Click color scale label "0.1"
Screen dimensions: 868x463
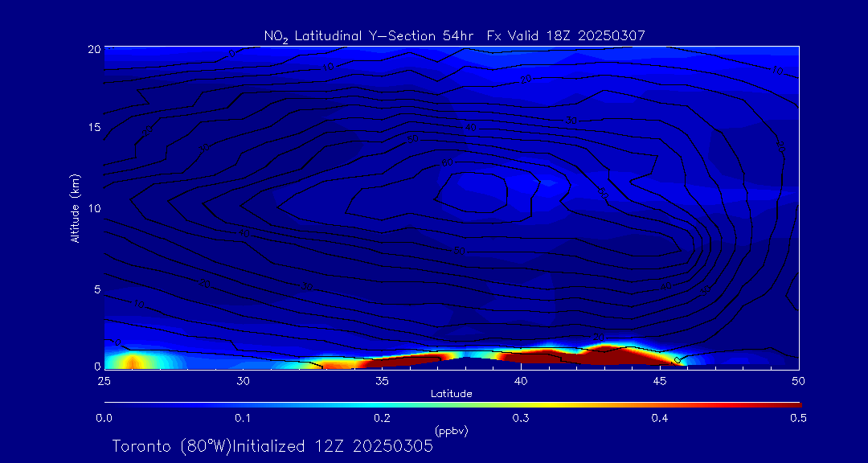[x=243, y=419]
